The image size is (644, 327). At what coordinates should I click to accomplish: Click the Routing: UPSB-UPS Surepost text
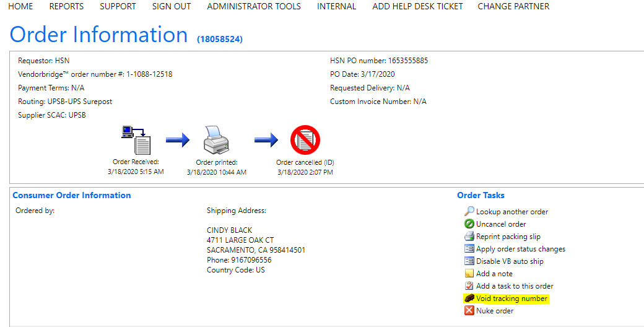tap(65, 102)
